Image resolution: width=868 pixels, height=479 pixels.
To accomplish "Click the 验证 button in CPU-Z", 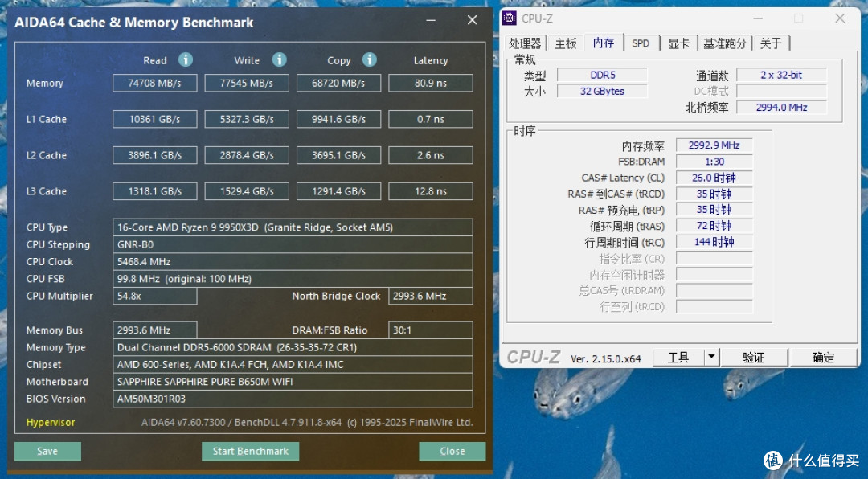I will pyautogui.click(x=754, y=357).
